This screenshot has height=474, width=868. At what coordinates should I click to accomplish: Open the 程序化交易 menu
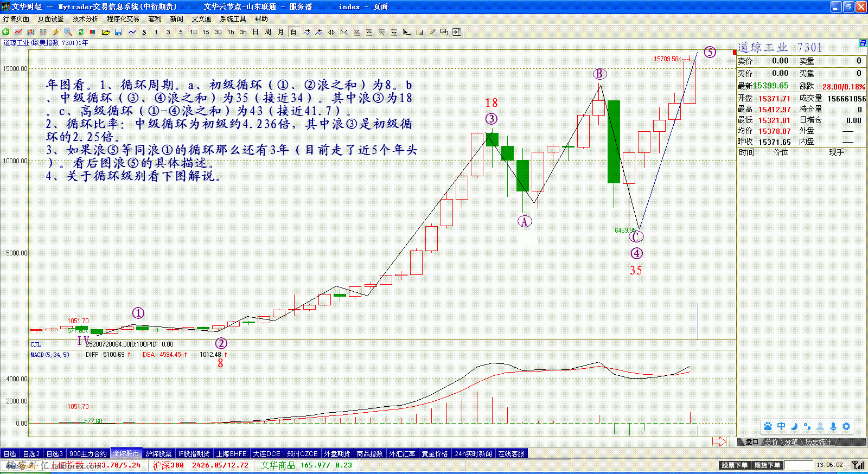coord(123,18)
